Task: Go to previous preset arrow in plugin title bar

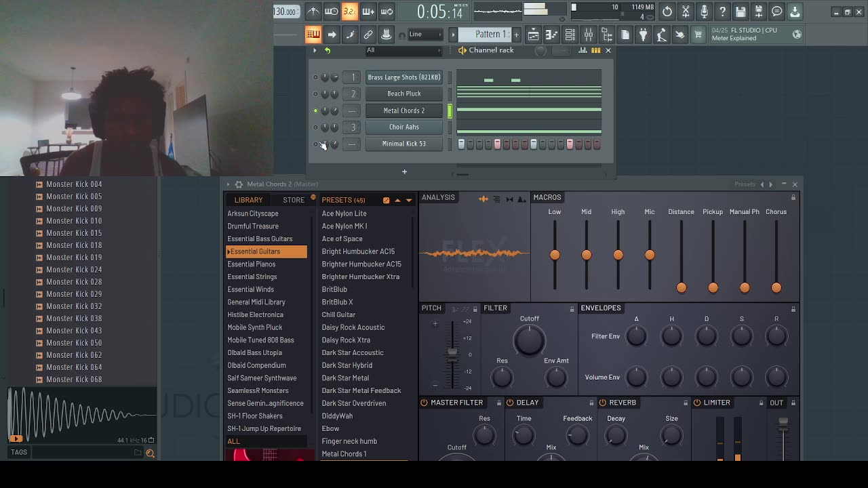Action: [762, 184]
